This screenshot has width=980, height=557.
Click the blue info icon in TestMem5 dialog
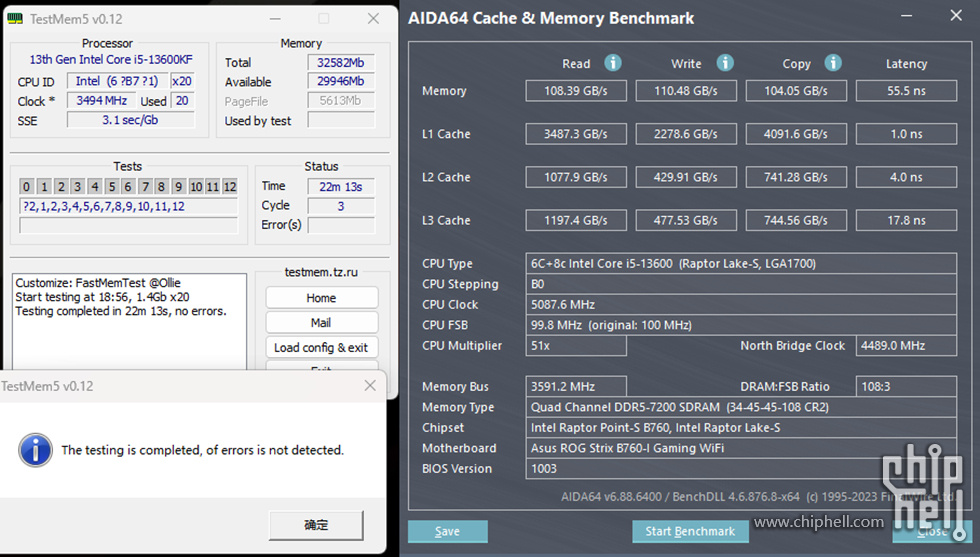point(35,450)
